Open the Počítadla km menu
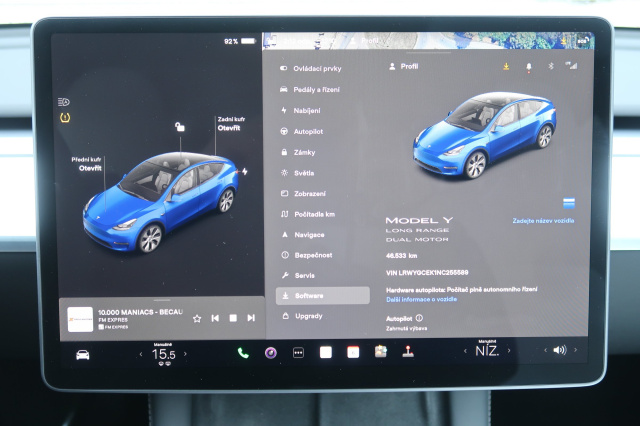This screenshot has height=426, width=640. click(x=307, y=214)
